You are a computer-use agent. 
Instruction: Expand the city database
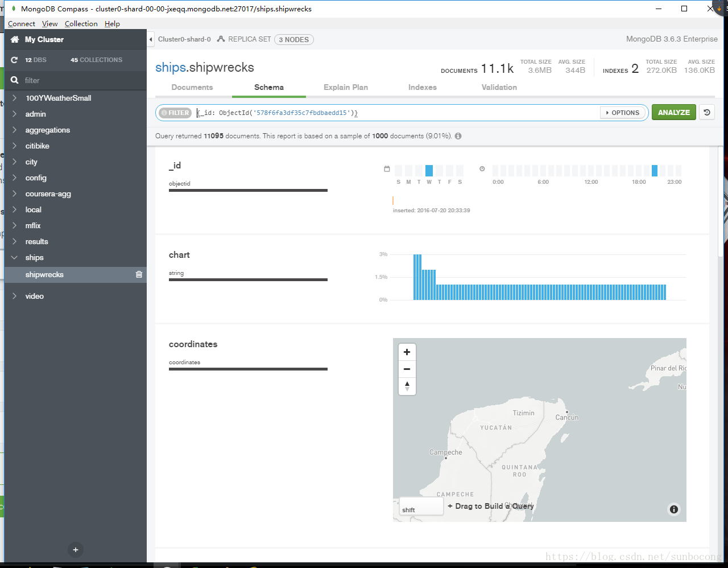[x=14, y=162]
